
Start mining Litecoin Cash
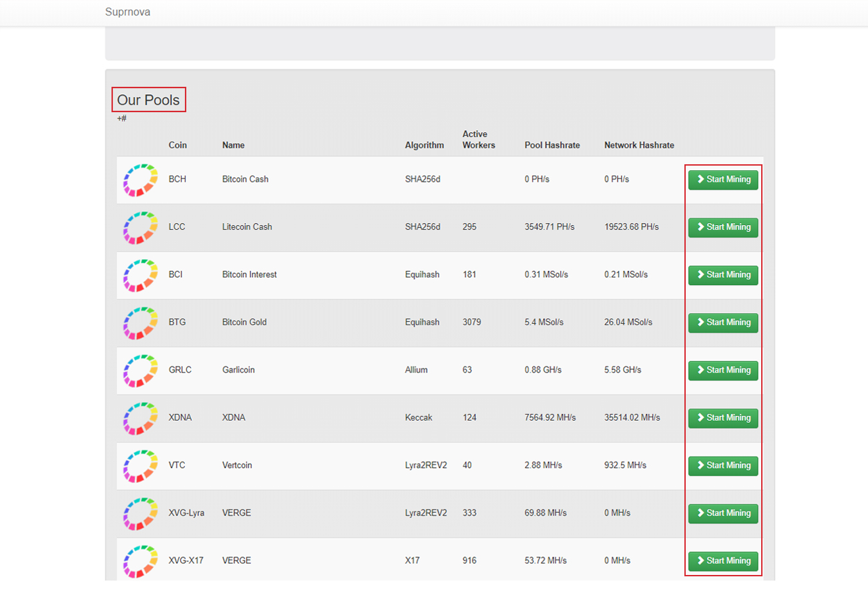723,227
